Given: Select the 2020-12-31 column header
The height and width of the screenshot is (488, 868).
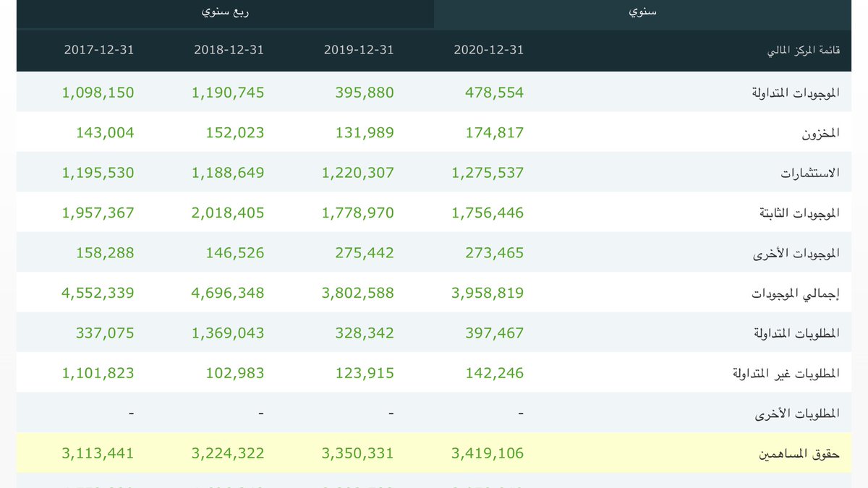Looking at the screenshot, I should click(x=488, y=50).
